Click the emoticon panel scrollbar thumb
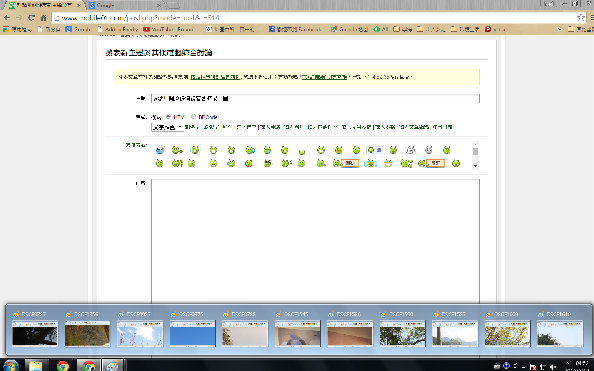Screen dimensions: 594x371 pos(475,151)
